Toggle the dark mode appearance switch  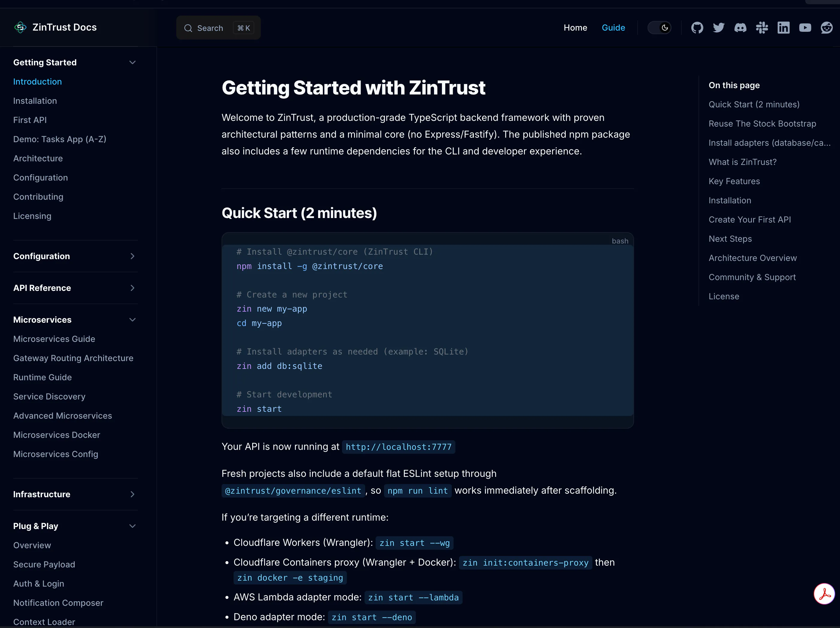(x=660, y=28)
